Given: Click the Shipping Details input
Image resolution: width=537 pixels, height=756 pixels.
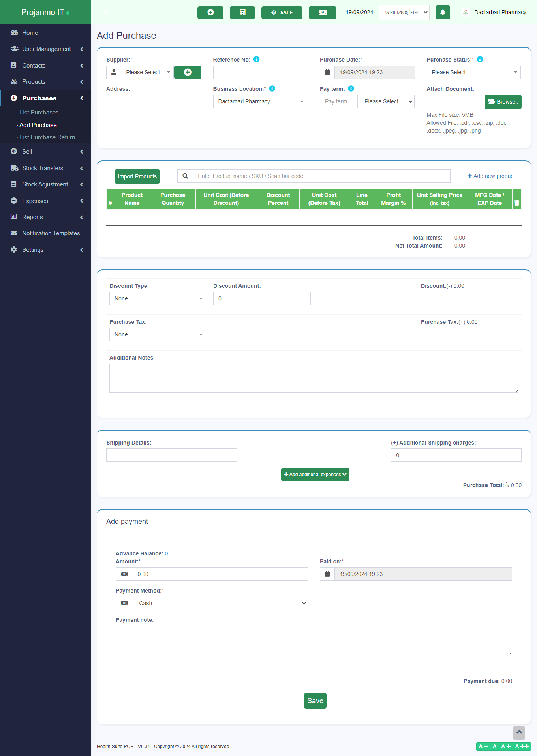Looking at the screenshot, I should pyautogui.click(x=171, y=455).
